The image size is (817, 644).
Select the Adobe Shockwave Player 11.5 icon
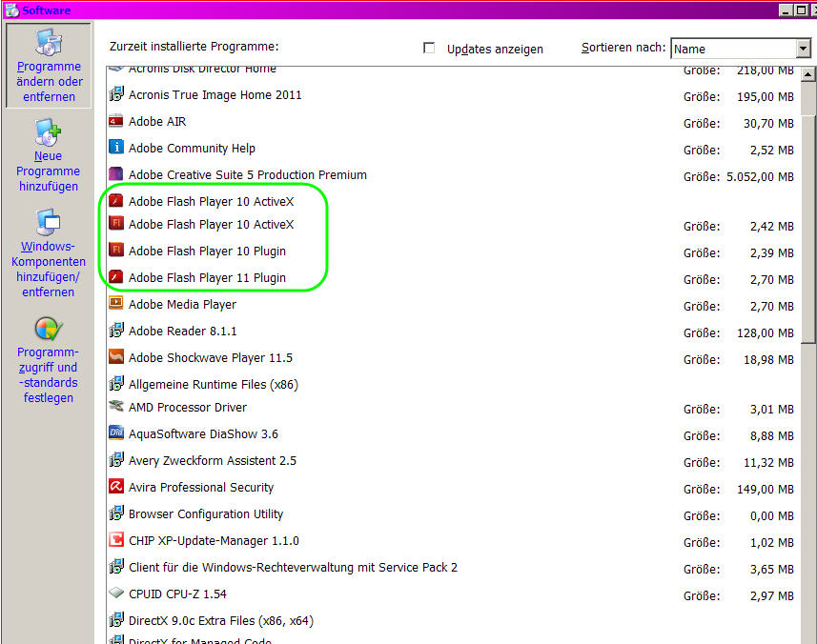(116, 356)
